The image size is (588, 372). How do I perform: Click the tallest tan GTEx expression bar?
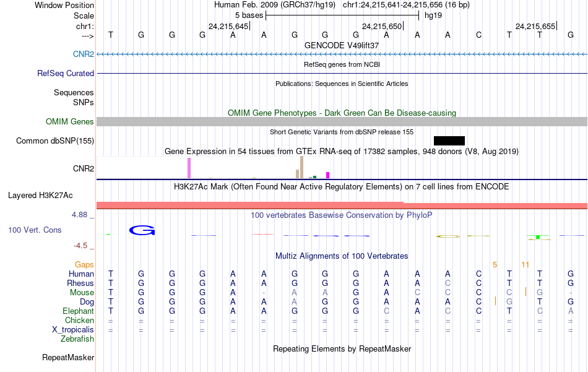[x=301, y=167]
